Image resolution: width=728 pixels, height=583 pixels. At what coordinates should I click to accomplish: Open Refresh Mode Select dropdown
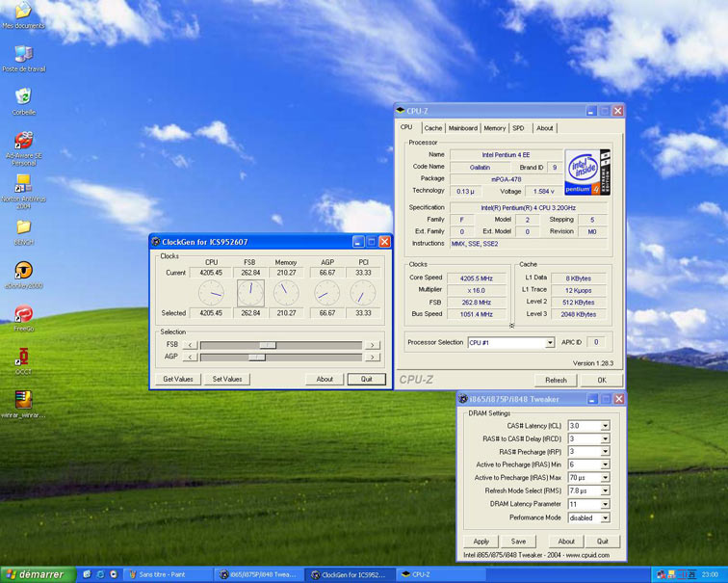(x=605, y=491)
